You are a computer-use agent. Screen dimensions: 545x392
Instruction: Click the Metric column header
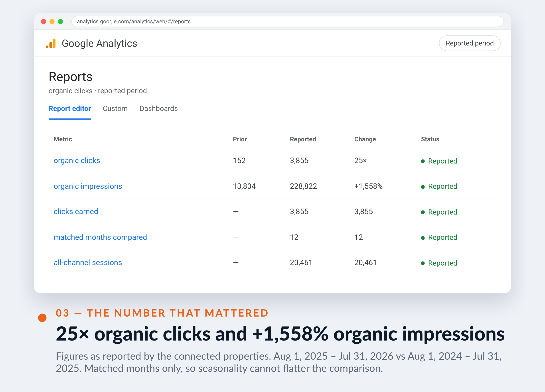click(63, 139)
